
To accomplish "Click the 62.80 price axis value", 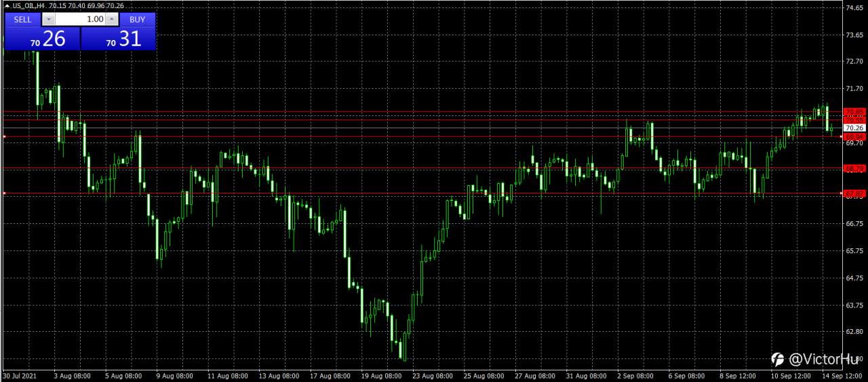I will point(854,332).
